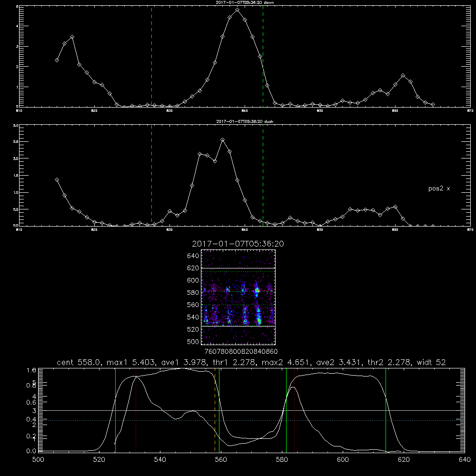This screenshot has width=476, height=476.
Task: Click the '520' x-axis label of the bottom plot
Action: [x=99, y=460]
